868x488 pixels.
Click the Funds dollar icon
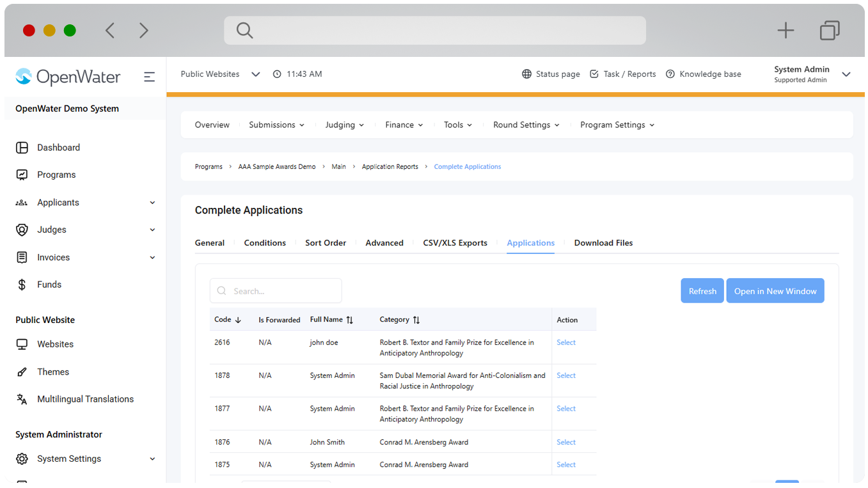click(x=22, y=285)
